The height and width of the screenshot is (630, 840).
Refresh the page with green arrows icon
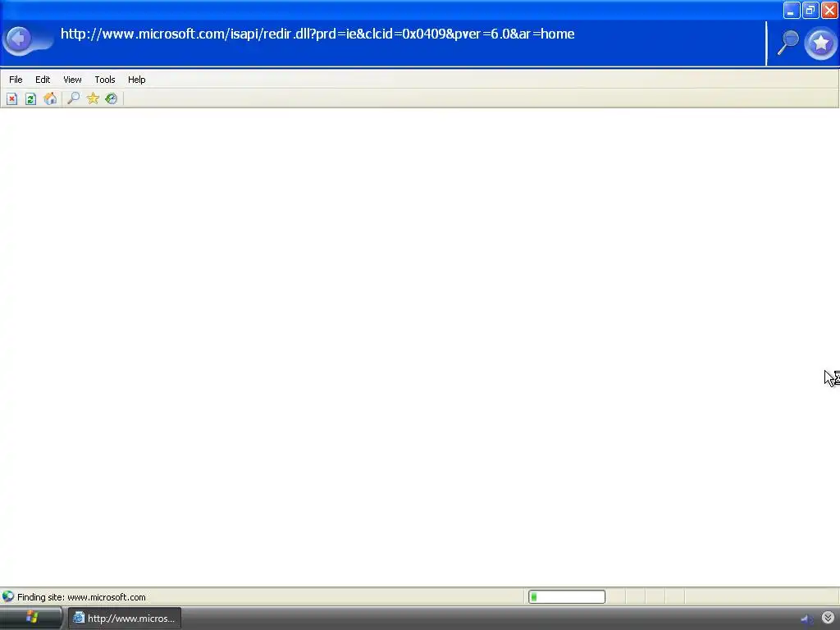click(x=30, y=98)
